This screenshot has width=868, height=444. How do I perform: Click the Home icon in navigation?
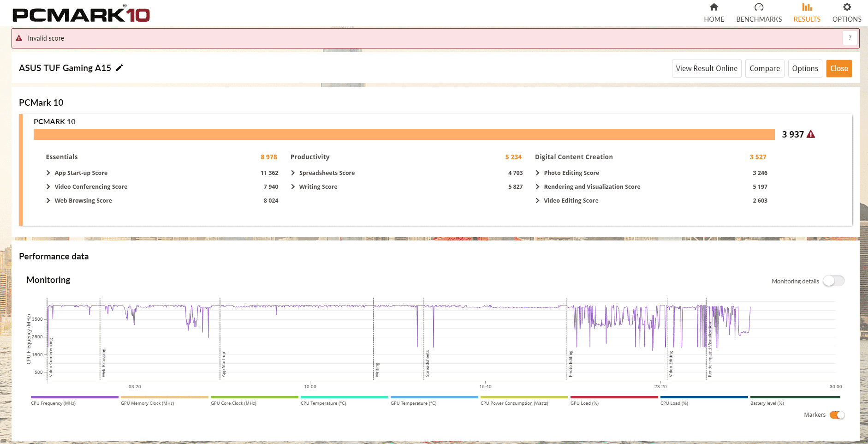[713, 7]
